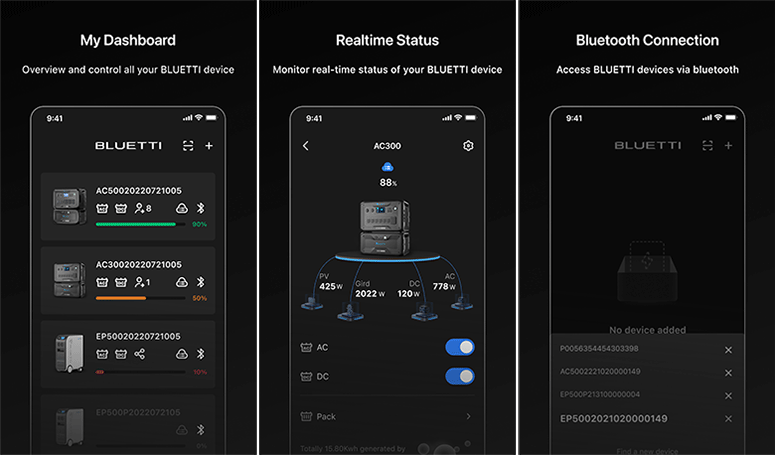Click the 10% battery bar of EP50020220721005
The image size is (775, 455).
click(x=140, y=372)
